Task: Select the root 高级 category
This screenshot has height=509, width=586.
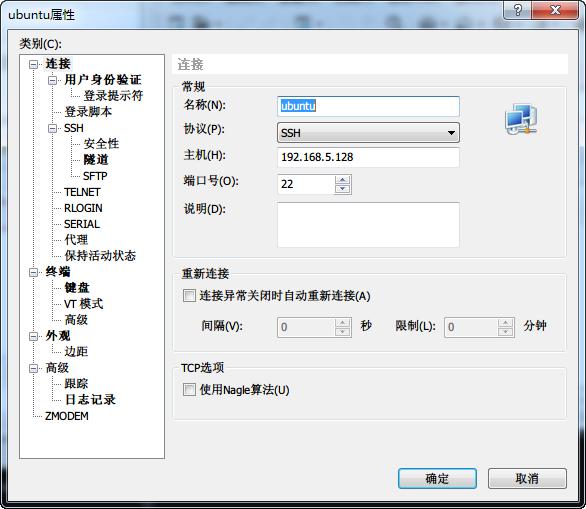Action: [x=57, y=368]
